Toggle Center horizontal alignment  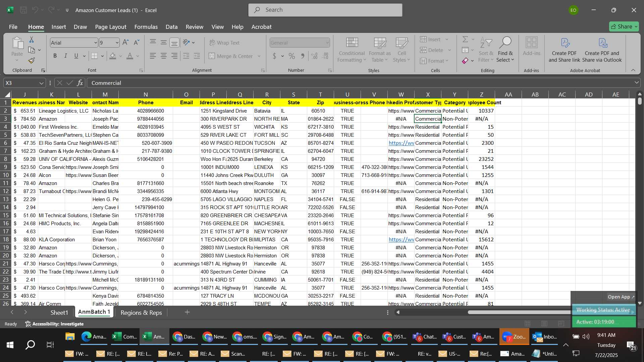164,56
